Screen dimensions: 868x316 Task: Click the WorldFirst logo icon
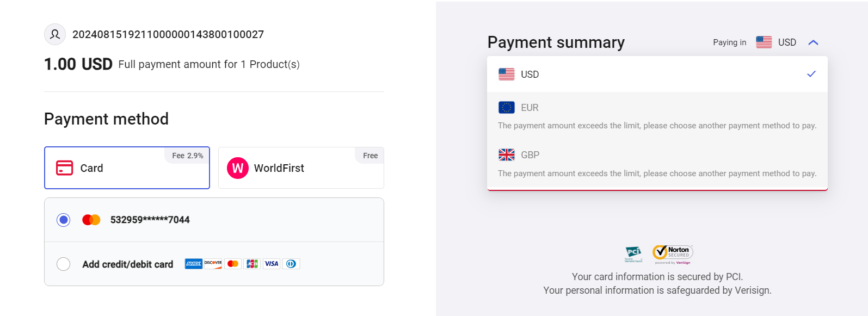pyautogui.click(x=238, y=168)
